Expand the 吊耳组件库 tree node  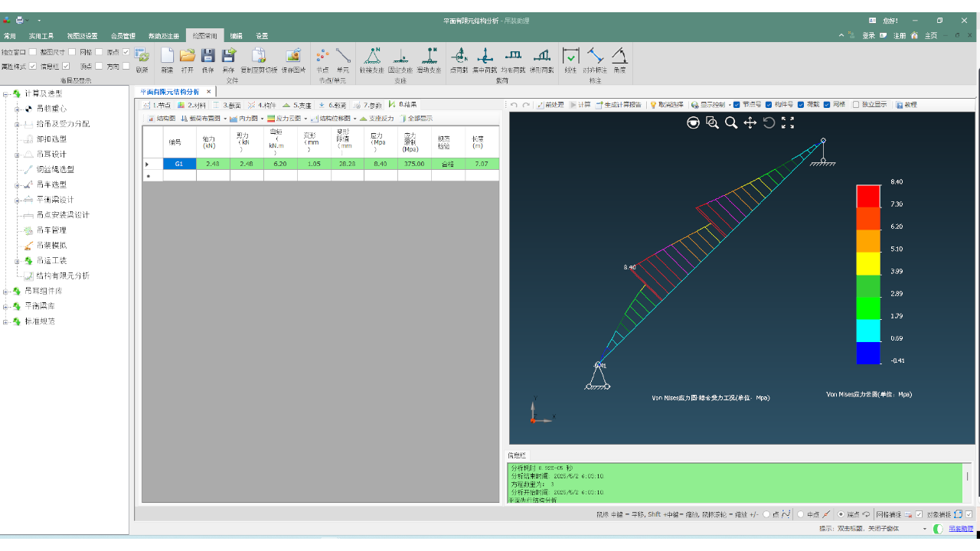[x=6, y=292]
